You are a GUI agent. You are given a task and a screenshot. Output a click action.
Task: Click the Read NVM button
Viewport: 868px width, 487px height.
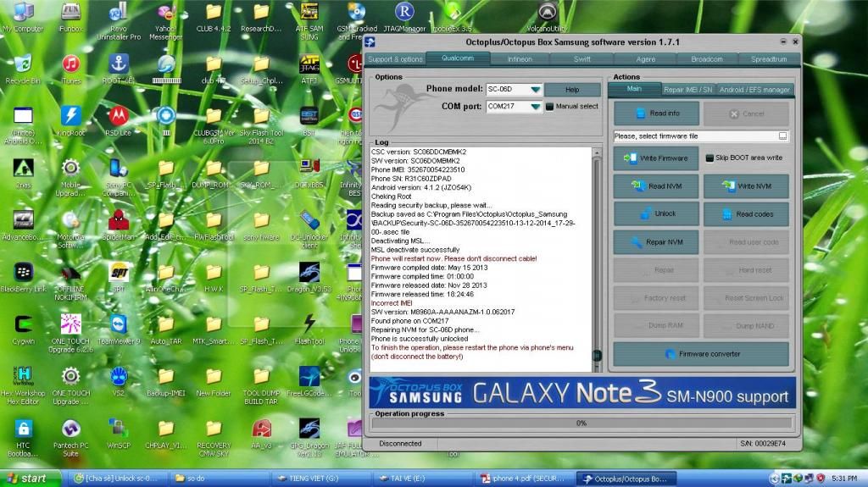(x=657, y=186)
